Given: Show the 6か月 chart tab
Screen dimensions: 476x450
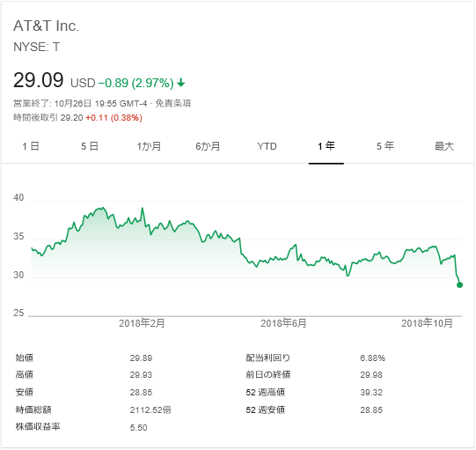Looking at the screenshot, I should (208, 146).
